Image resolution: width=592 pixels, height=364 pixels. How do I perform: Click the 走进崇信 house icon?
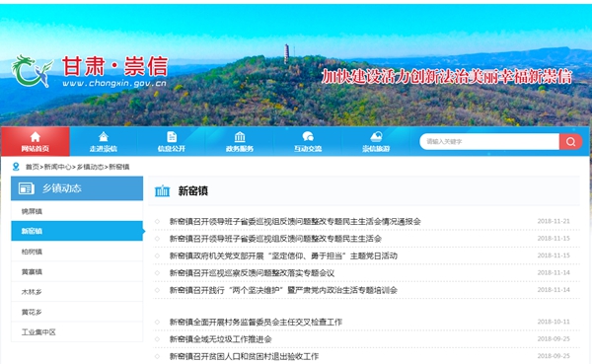(104, 137)
